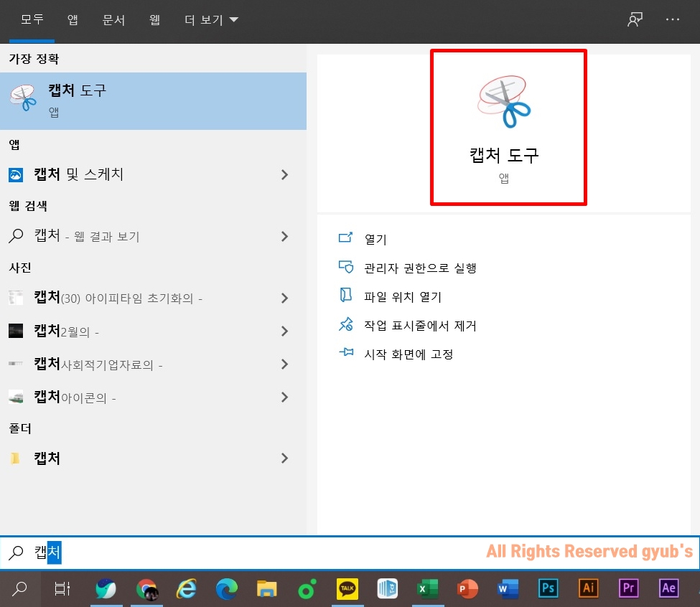
Task: Open File Explorer from the taskbar
Action: tap(267, 589)
